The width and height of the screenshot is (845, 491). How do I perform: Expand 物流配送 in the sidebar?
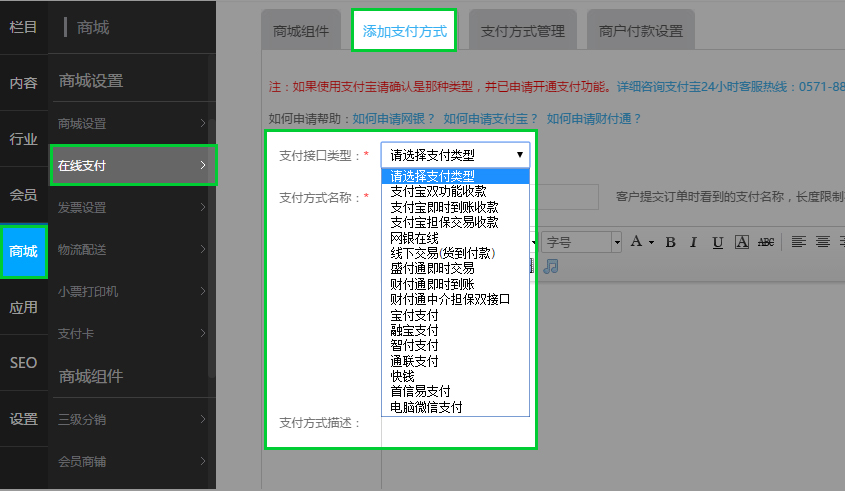click(132, 249)
